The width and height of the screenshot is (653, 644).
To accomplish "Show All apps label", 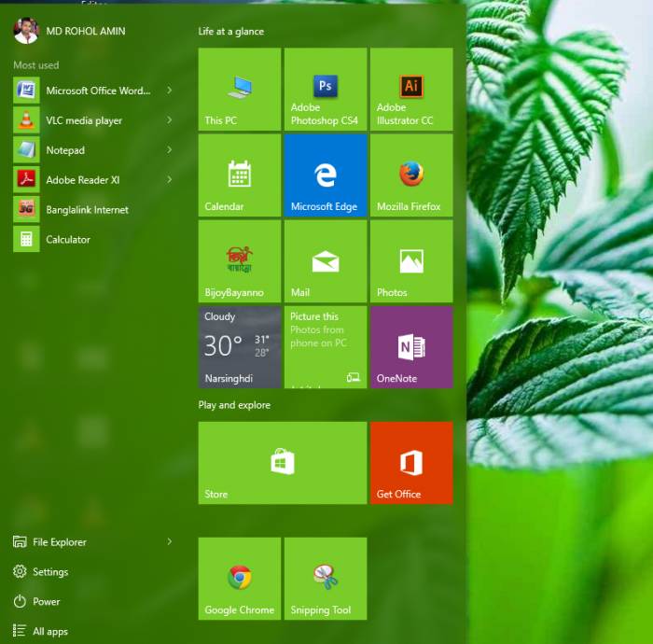I will 50,632.
